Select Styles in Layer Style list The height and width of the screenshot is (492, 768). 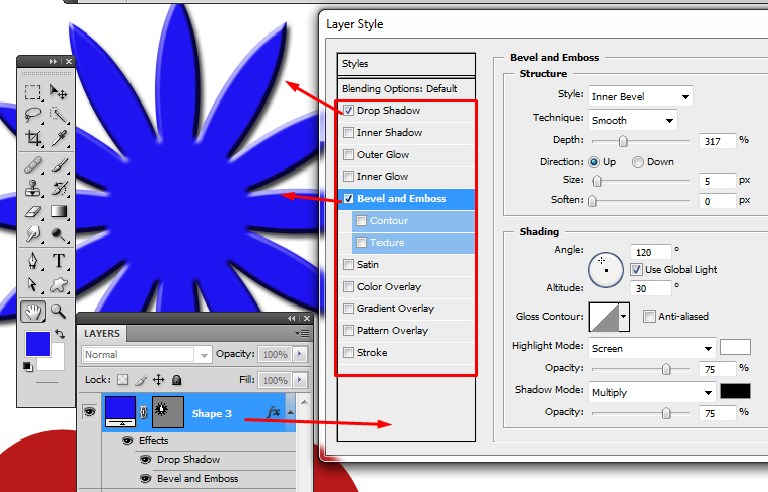[x=406, y=64]
